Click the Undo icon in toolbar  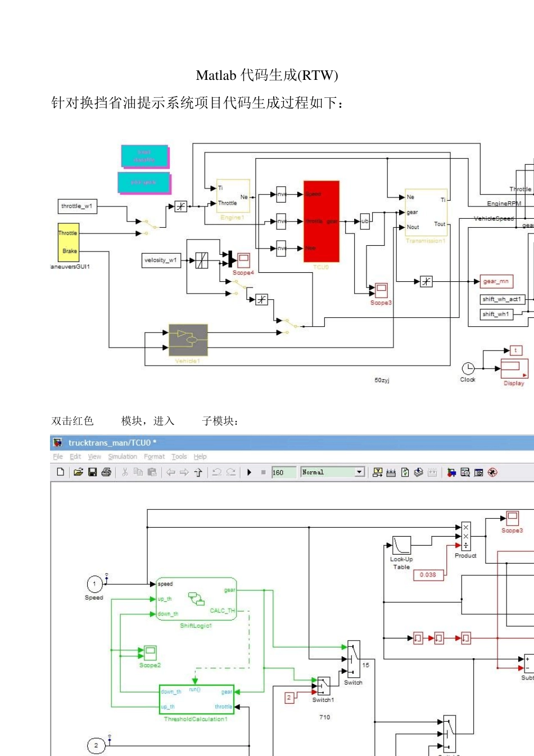coord(216,472)
